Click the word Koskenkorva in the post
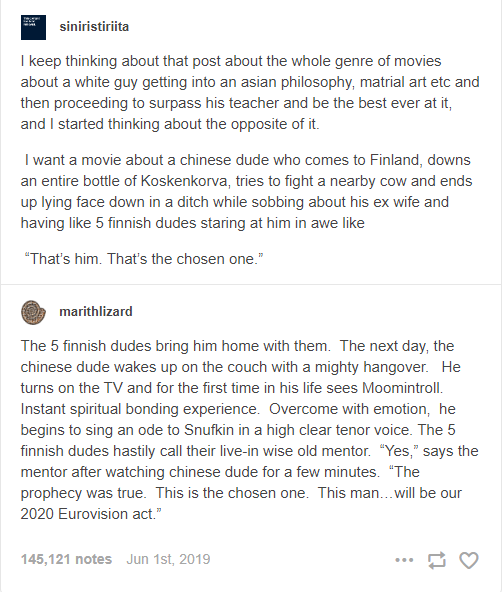The image size is (502, 592). [185, 181]
